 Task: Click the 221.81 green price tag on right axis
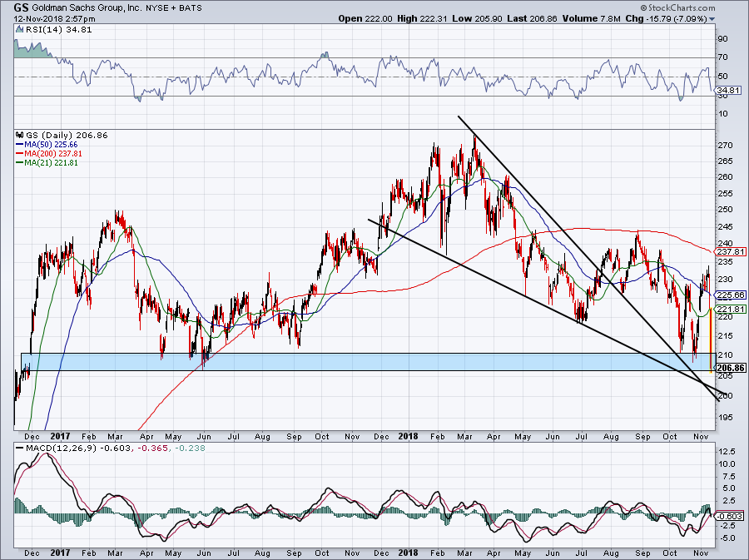click(731, 309)
